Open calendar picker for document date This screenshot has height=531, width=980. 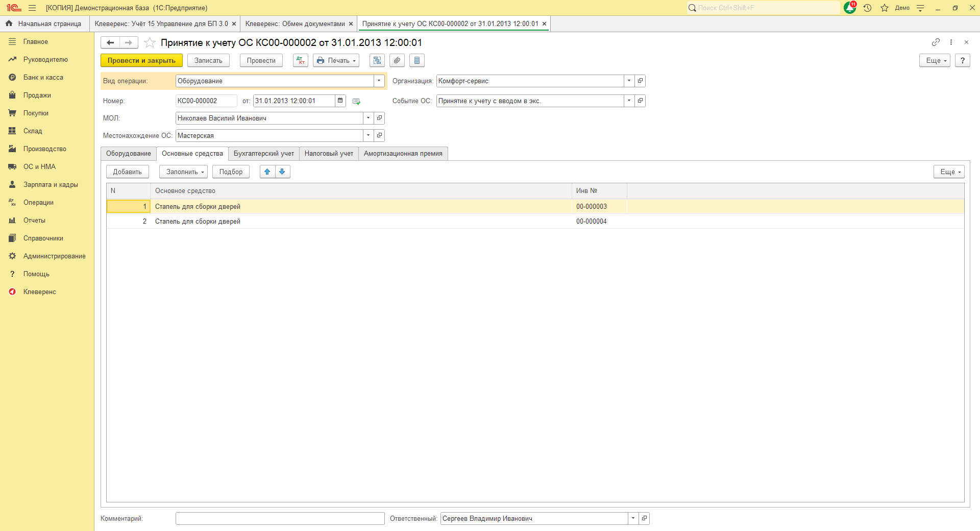[340, 101]
